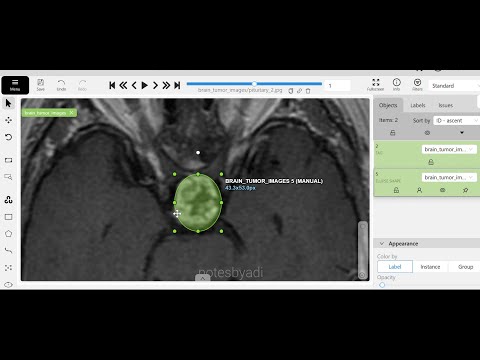Go to the previous frame
Screen dimensions: 480x360
tap(134, 85)
